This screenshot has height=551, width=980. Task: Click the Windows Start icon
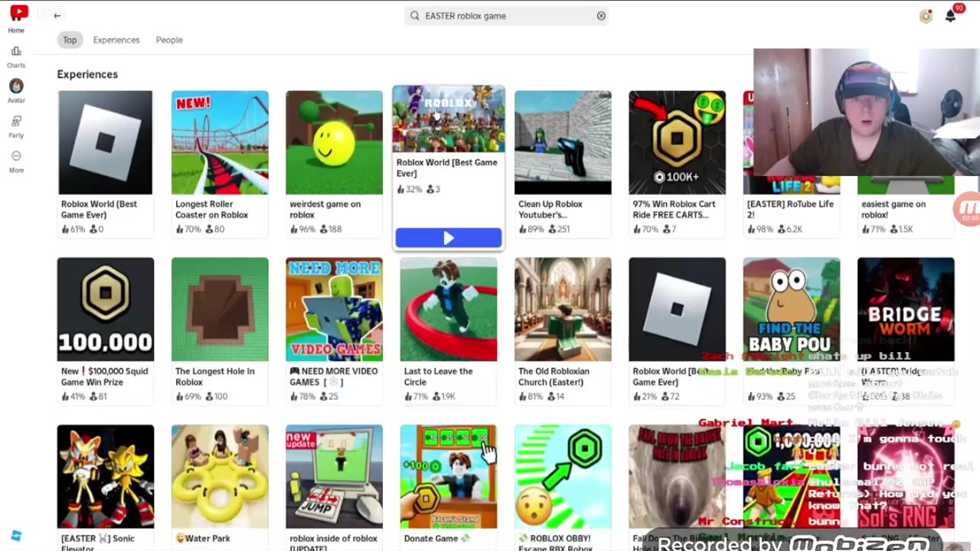coord(16,536)
